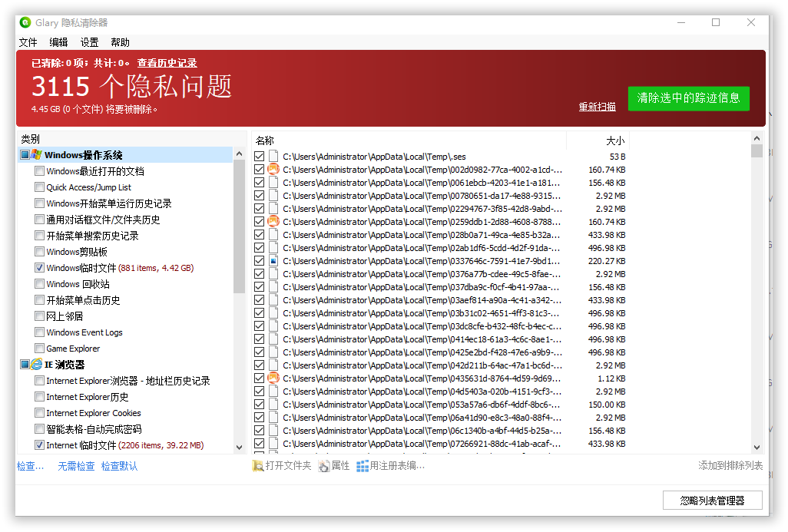Click the Internet Explorer icon beside IE 浏览器

36,365
